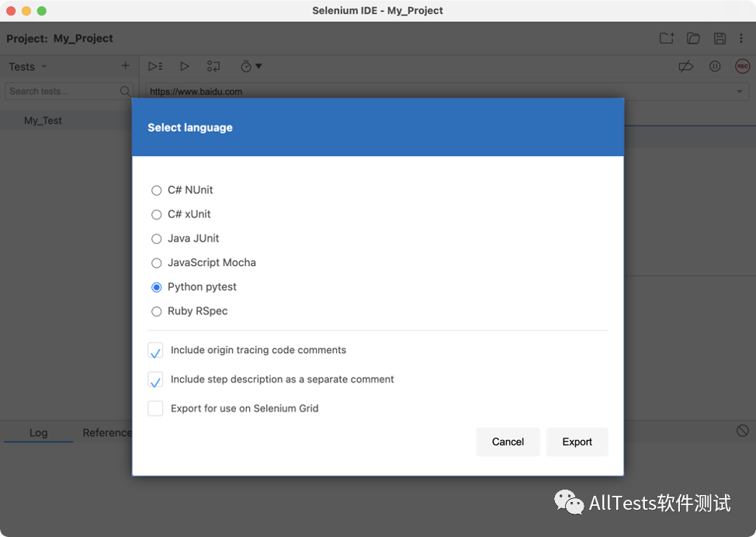Clear the log with the circle-slash icon
The height and width of the screenshot is (537, 756).
click(743, 431)
